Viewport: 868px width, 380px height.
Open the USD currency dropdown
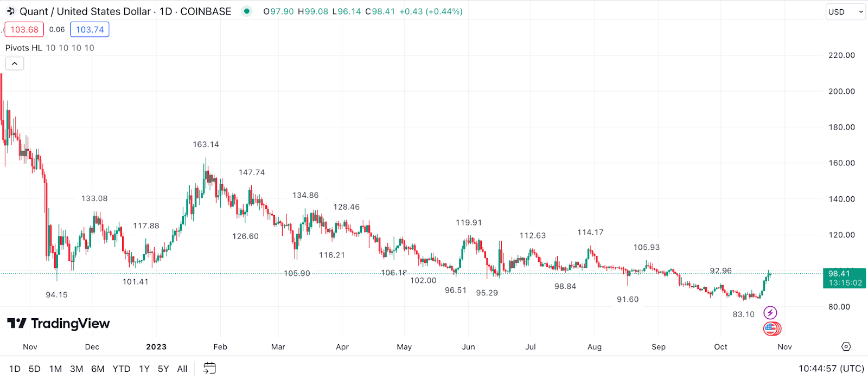point(846,12)
